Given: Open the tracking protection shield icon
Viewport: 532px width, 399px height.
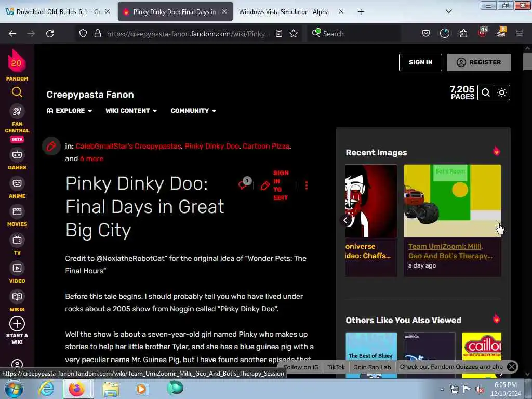Looking at the screenshot, I should click(x=83, y=34).
